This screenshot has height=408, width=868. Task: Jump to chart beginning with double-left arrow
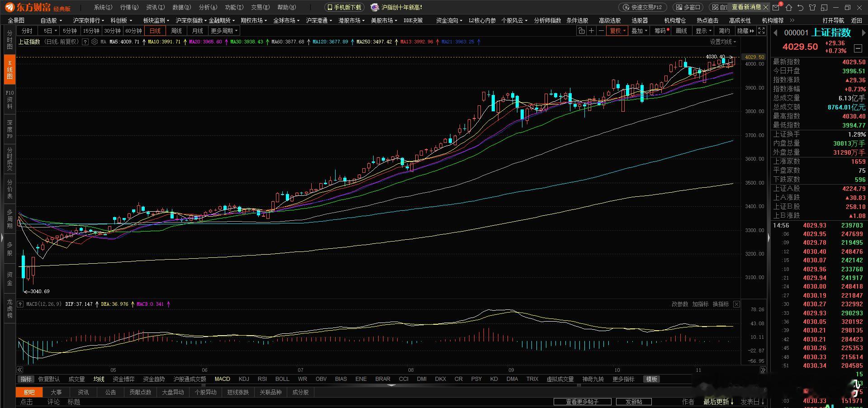click(x=20, y=370)
